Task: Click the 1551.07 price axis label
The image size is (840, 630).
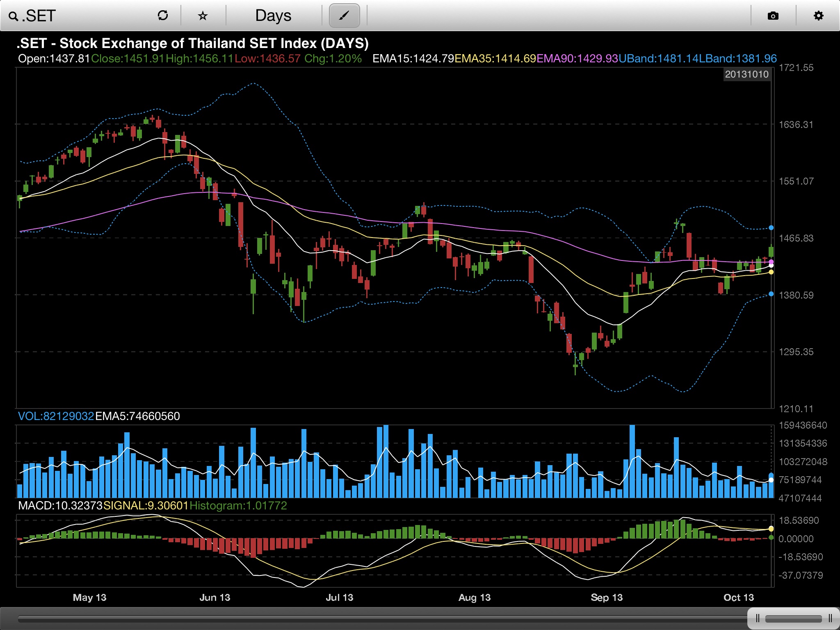Action: click(x=796, y=181)
